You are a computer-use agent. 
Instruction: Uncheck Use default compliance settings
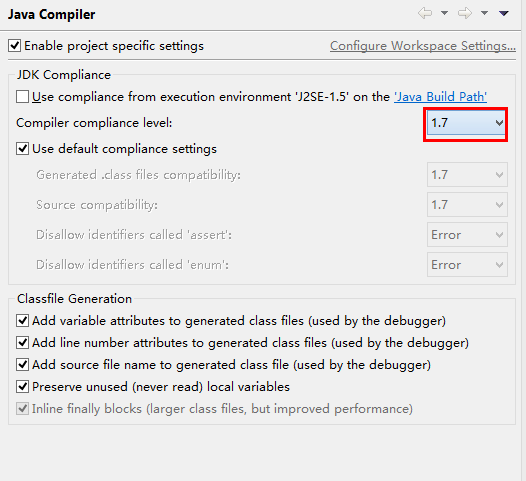22,149
